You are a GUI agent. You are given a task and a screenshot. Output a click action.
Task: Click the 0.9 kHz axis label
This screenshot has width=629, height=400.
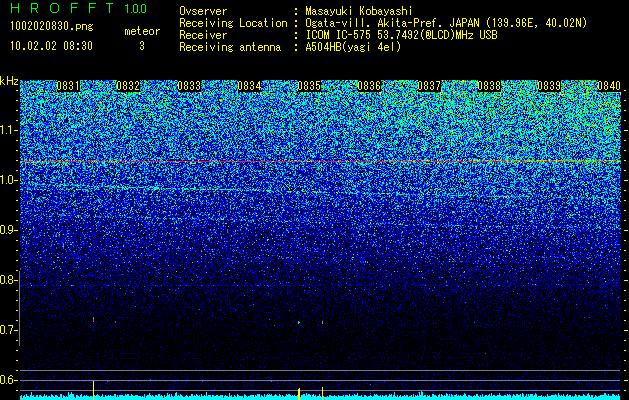coord(8,230)
